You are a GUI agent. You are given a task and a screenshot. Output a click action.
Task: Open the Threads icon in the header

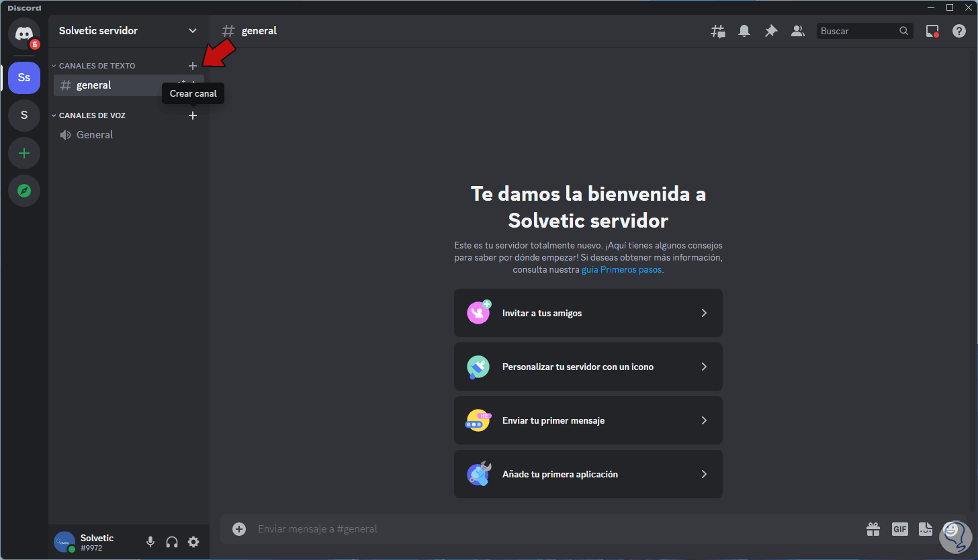(718, 31)
